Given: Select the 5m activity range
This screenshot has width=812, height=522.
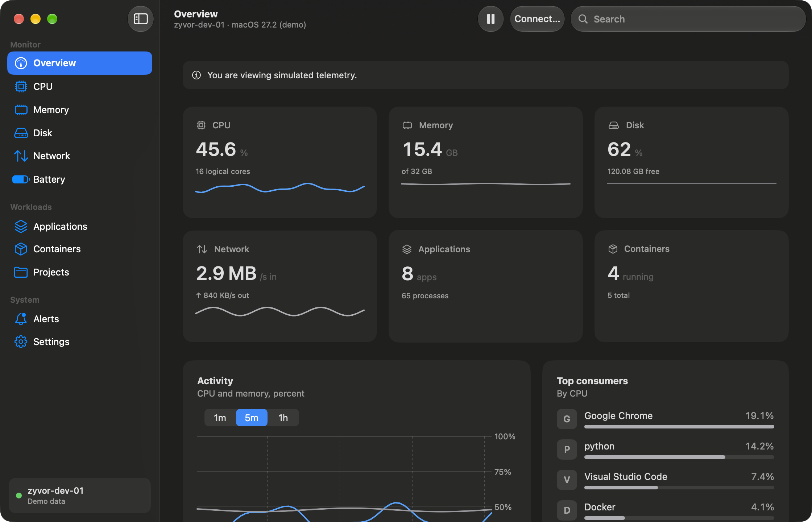Looking at the screenshot, I should point(252,418).
